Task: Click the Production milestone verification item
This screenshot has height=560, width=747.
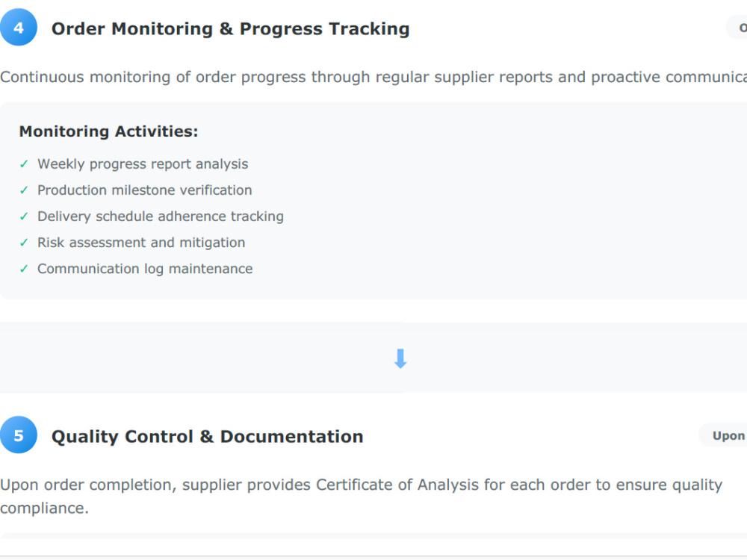Action: coord(144,190)
